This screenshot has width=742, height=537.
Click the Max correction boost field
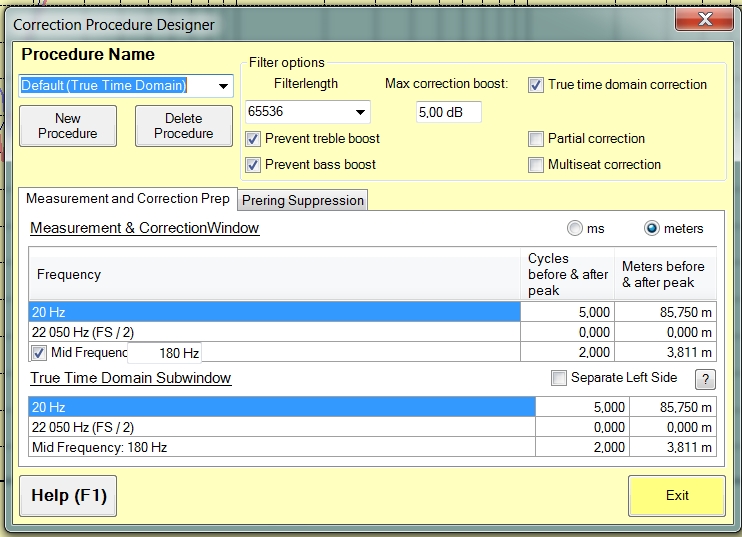(x=448, y=112)
